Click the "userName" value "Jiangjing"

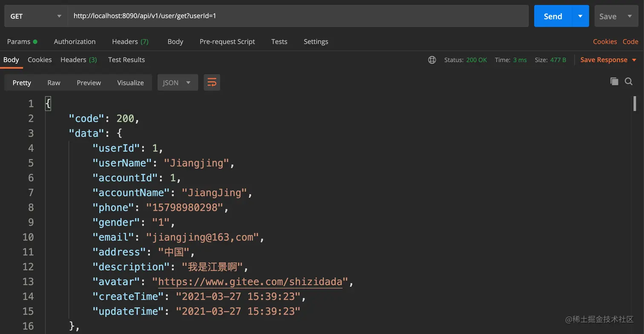[x=196, y=163]
